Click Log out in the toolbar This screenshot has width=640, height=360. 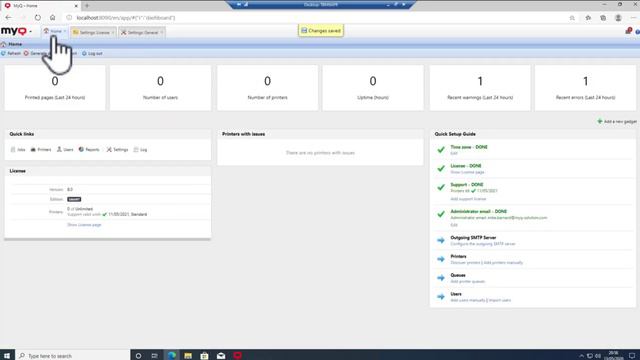click(92, 53)
